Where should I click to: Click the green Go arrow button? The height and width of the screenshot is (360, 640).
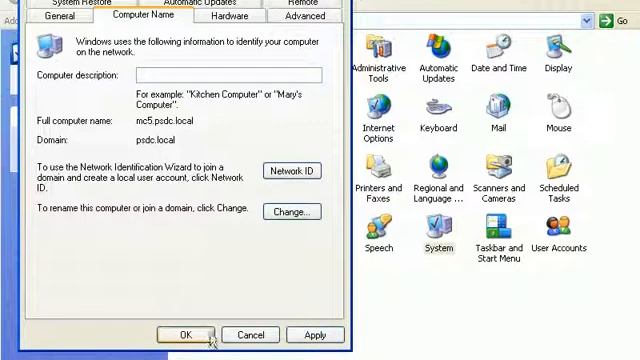(607, 20)
